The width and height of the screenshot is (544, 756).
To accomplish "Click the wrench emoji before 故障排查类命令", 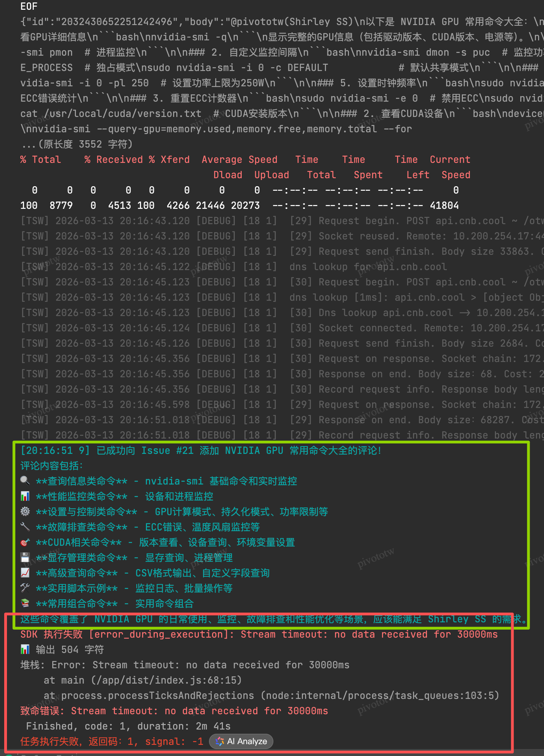I will pos(25,527).
